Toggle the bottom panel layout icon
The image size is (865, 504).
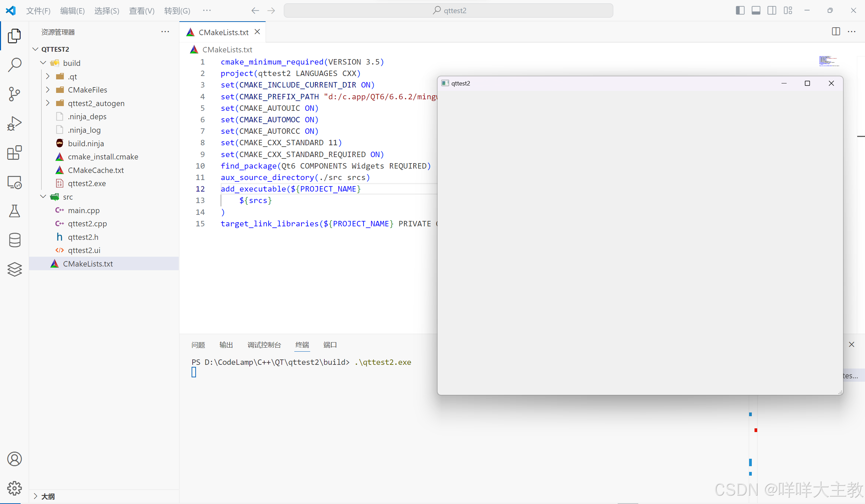coord(756,10)
